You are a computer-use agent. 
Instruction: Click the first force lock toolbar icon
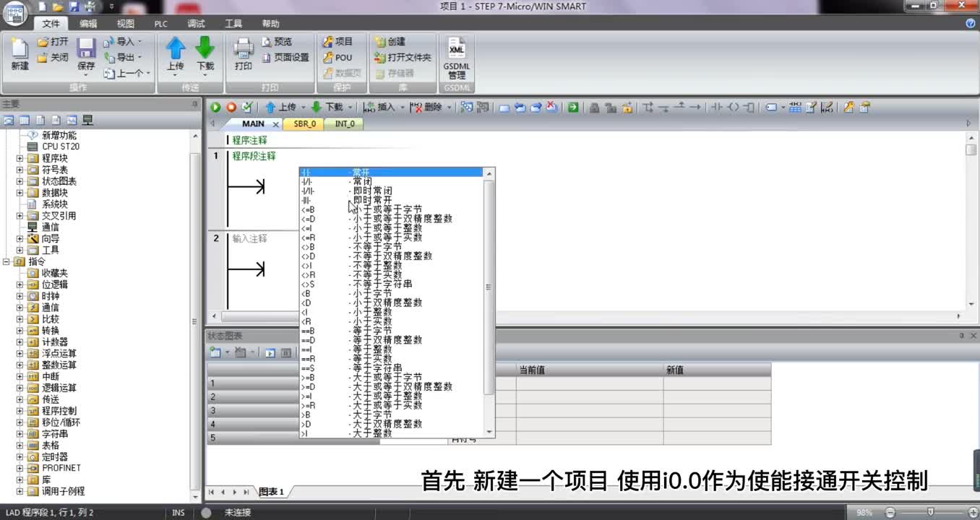(x=594, y=107)
